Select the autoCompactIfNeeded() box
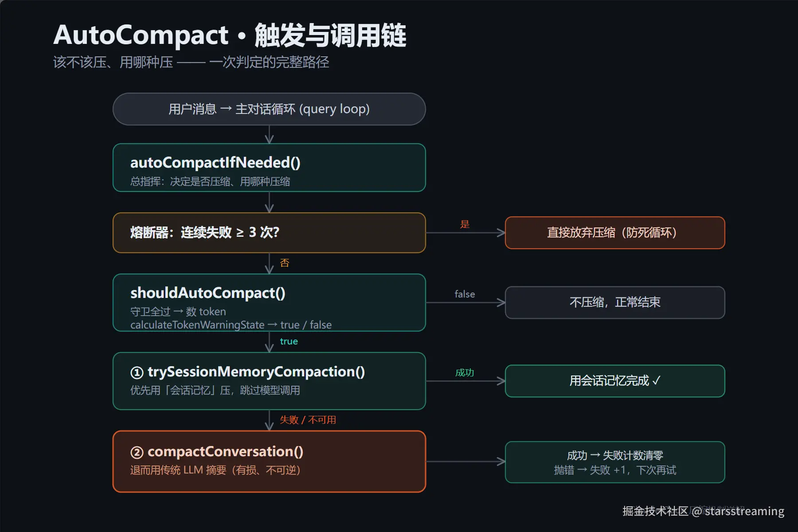This screenshot has height=532, width=798. tap(269, 168)
